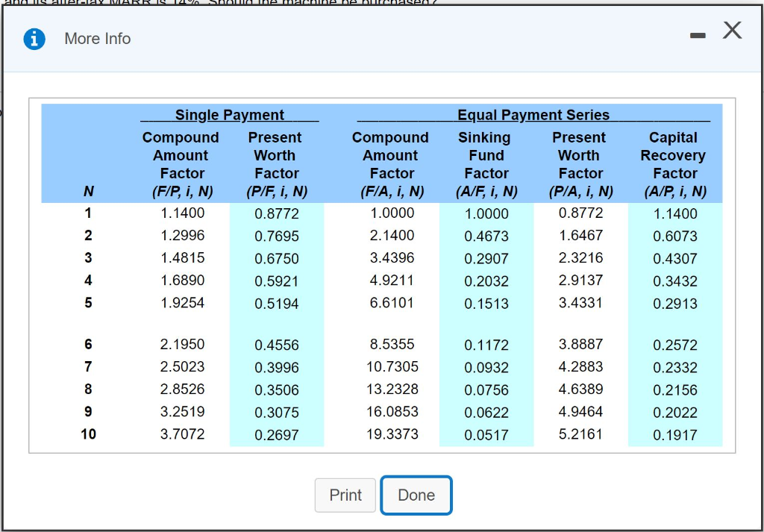Select F/P value 1.6890

point(183,280)
